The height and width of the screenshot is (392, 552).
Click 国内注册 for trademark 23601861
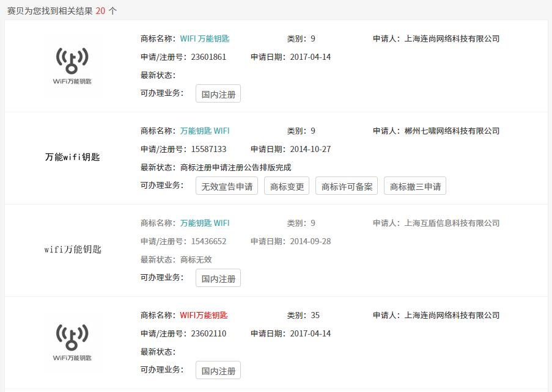pyautogui.click(x=218, y=94)
